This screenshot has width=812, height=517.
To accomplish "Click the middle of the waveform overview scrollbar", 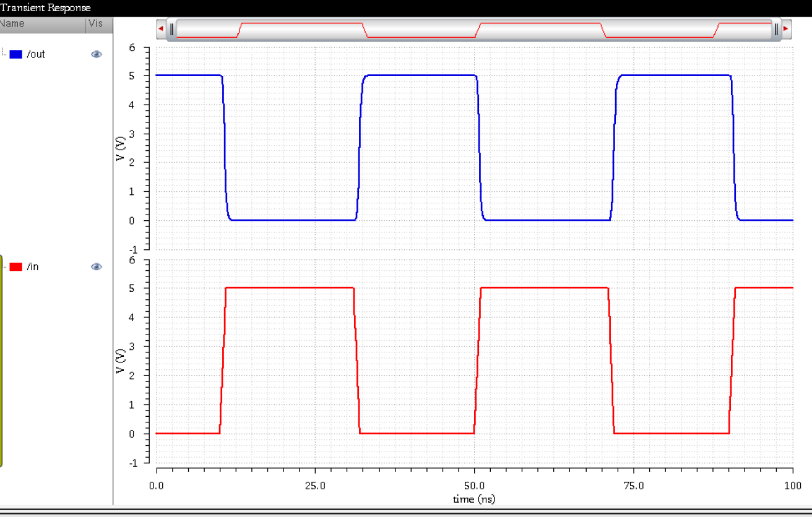I will 474,28.
